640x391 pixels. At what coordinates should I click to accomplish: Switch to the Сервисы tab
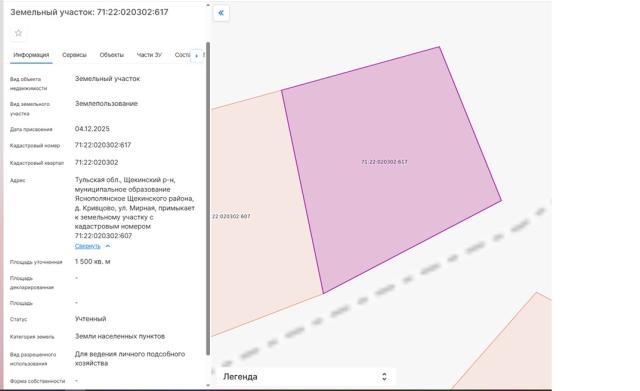coord(74,55)
